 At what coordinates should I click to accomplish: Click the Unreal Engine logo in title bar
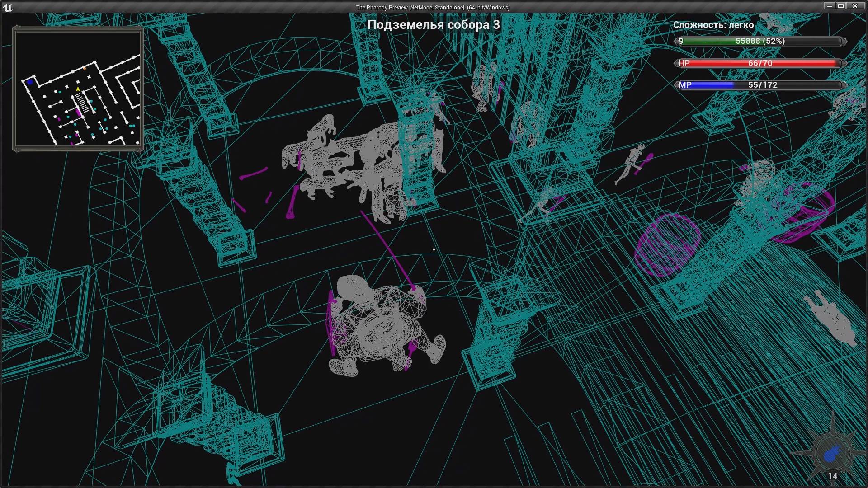(8, 7)
